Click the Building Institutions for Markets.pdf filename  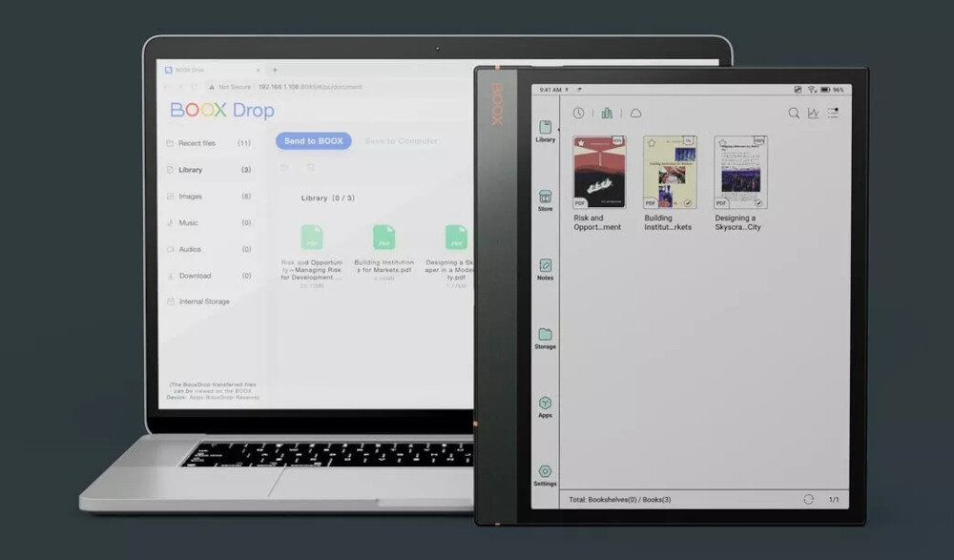(x=384, y=266)
